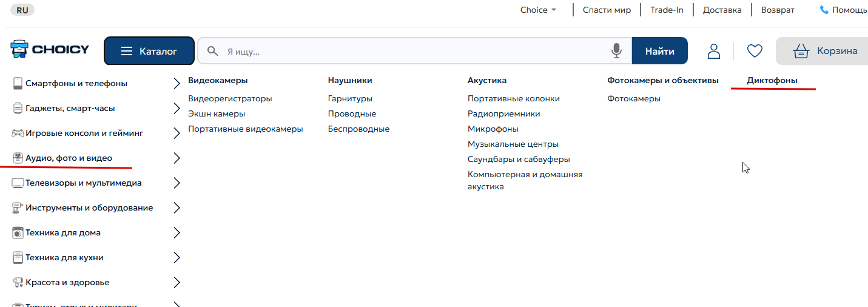The width and height of the screenshot is (868, 307).
Task: Open the Доставка link
Action: click(x=722, y=10)
